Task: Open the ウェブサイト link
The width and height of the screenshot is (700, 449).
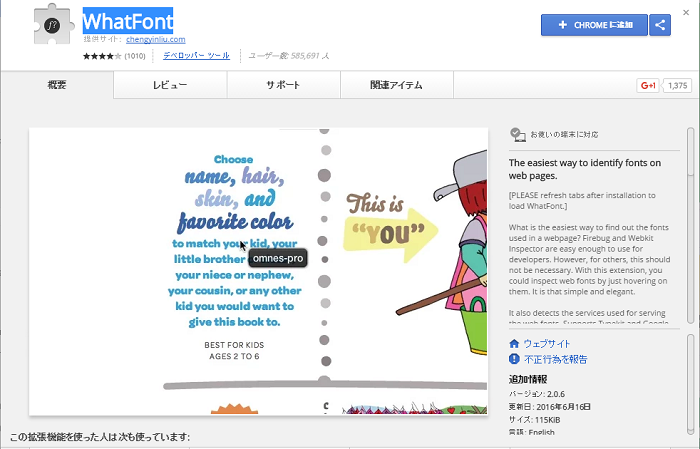Action: (x=547, y=344)
